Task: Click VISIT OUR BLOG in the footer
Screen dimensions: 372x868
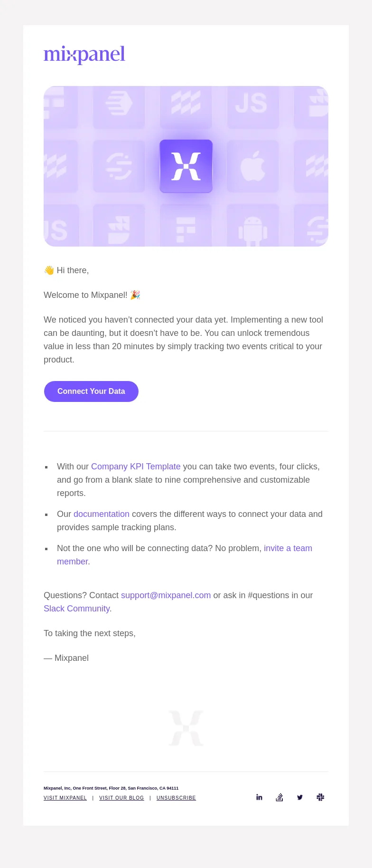Action: click(x=121, y=798)
